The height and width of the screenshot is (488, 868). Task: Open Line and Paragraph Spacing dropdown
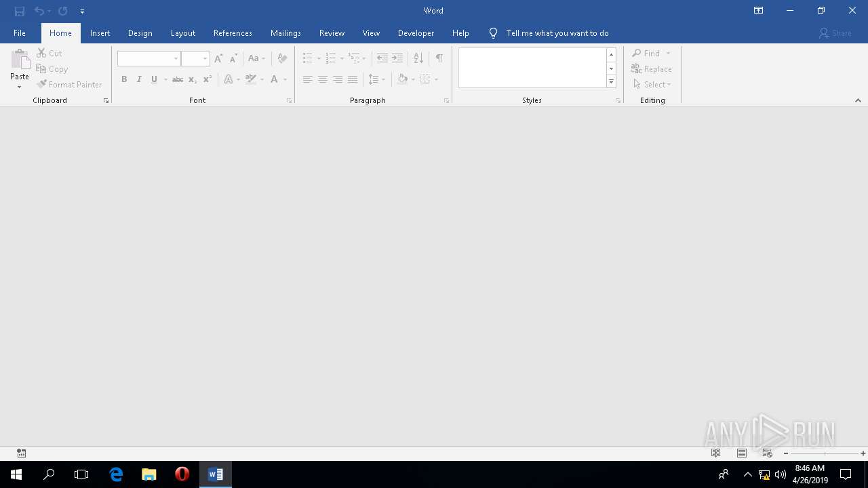(376, 79)
